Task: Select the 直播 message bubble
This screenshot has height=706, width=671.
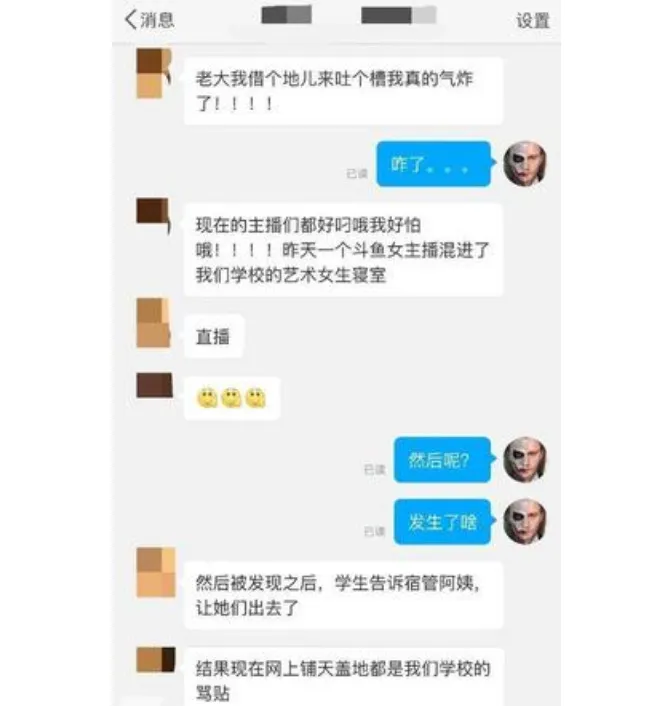Action: (x=213, y=336)
